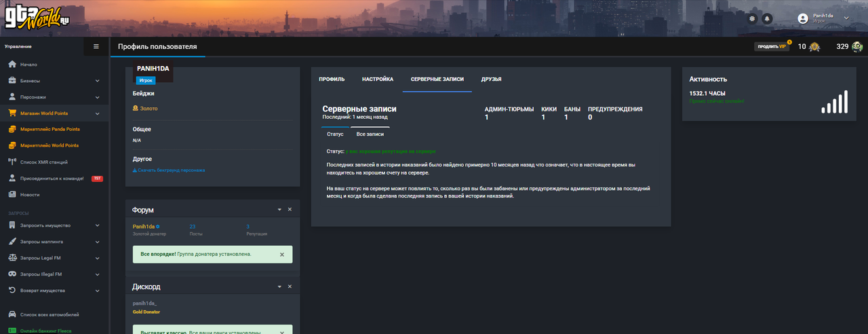Select the Серверные записи tab
Image resolution: width=868 pixels, height=334 pixels.
click(437, 79)
